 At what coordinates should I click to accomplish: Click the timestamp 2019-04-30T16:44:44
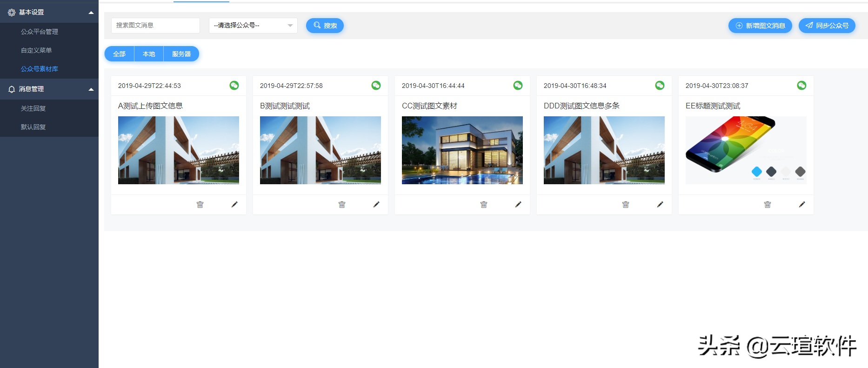pos(433,86)
